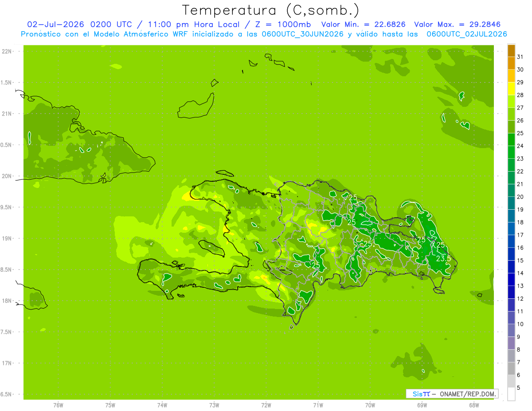Click the '9' value on color scale
532x411 pixels.
tap(519, 337)
